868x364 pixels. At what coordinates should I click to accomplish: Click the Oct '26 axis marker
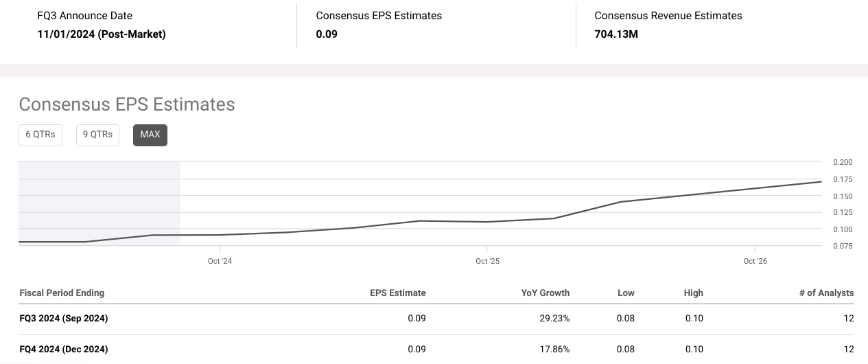[755, 261]
